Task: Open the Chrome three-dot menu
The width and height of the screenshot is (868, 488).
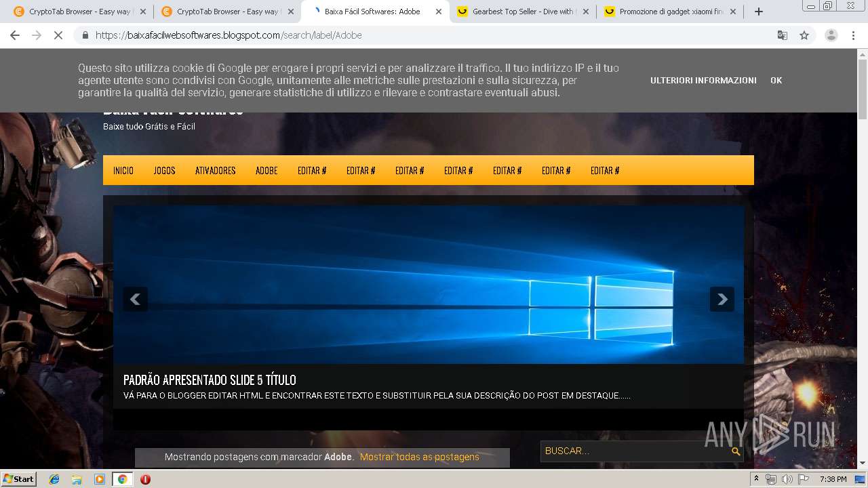Action: [x=853, y=35]
